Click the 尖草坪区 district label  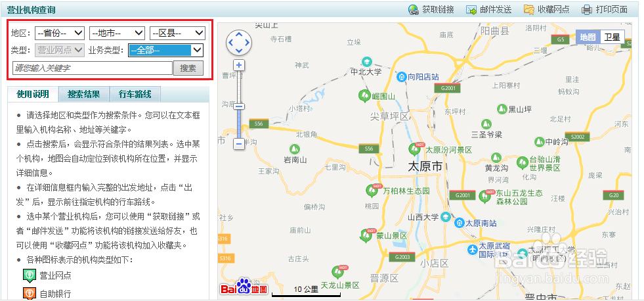click(389, 116)
